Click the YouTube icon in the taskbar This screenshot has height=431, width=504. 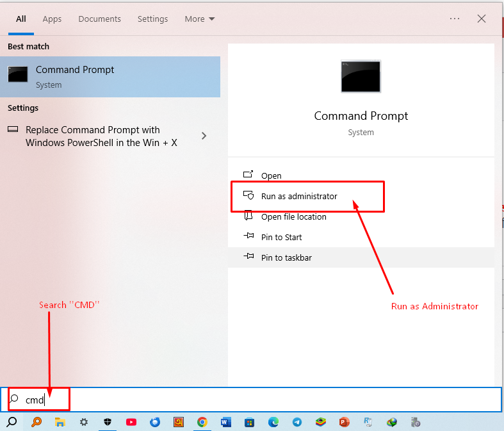tap(131, 422)
